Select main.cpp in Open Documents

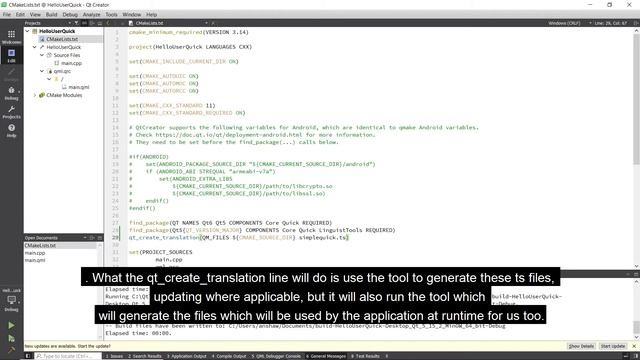point(35,253)
